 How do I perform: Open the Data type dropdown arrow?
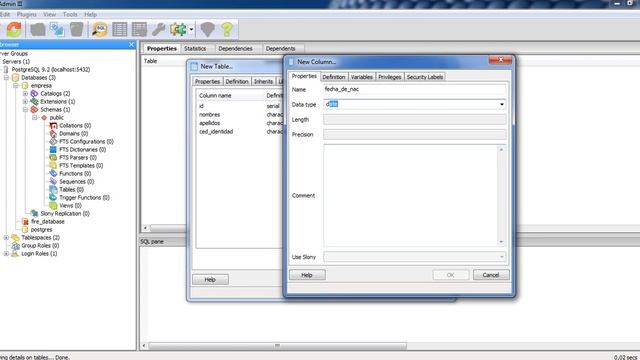tap(502, 104)
